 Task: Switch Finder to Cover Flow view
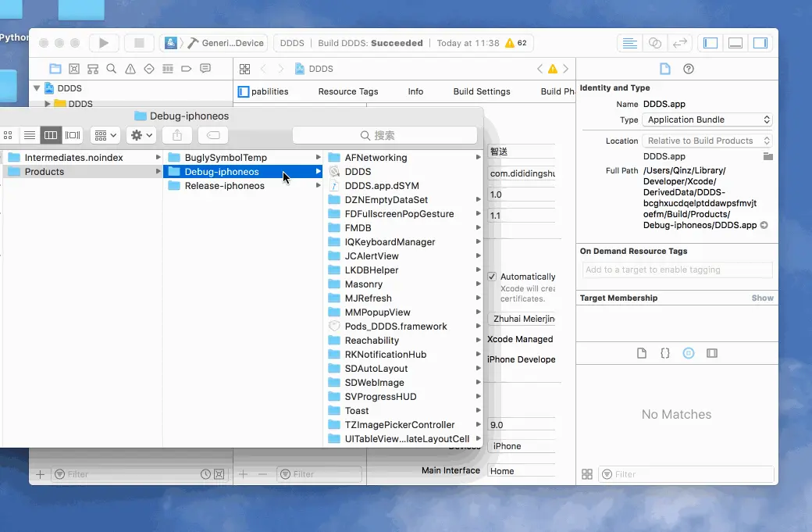point(73,135)
